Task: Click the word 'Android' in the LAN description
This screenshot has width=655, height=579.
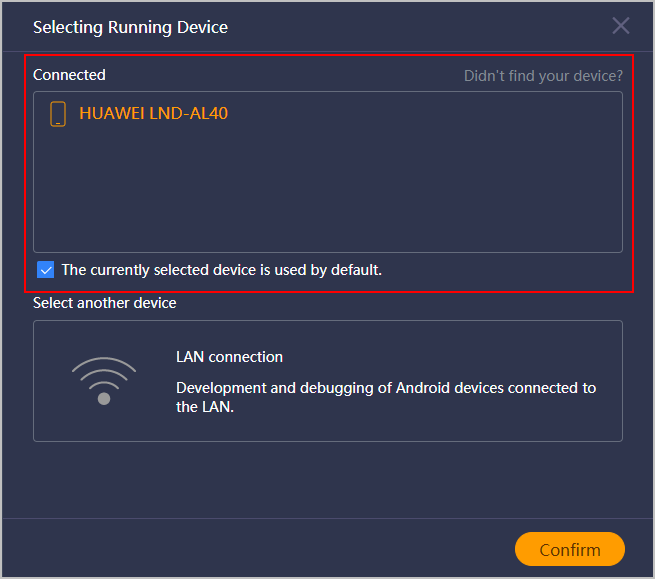Action: coord(423,388)
